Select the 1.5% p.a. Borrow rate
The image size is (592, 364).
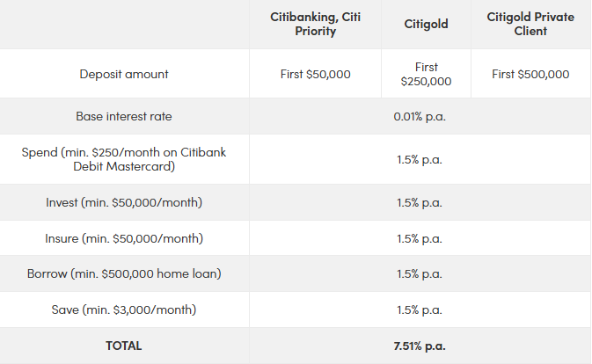click(420, 273)
